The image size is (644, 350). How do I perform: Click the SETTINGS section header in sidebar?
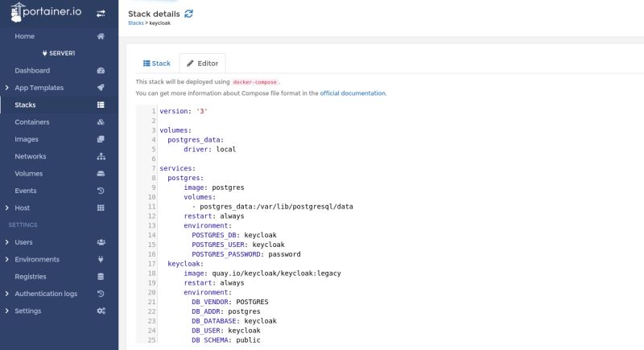click(23, 224)
